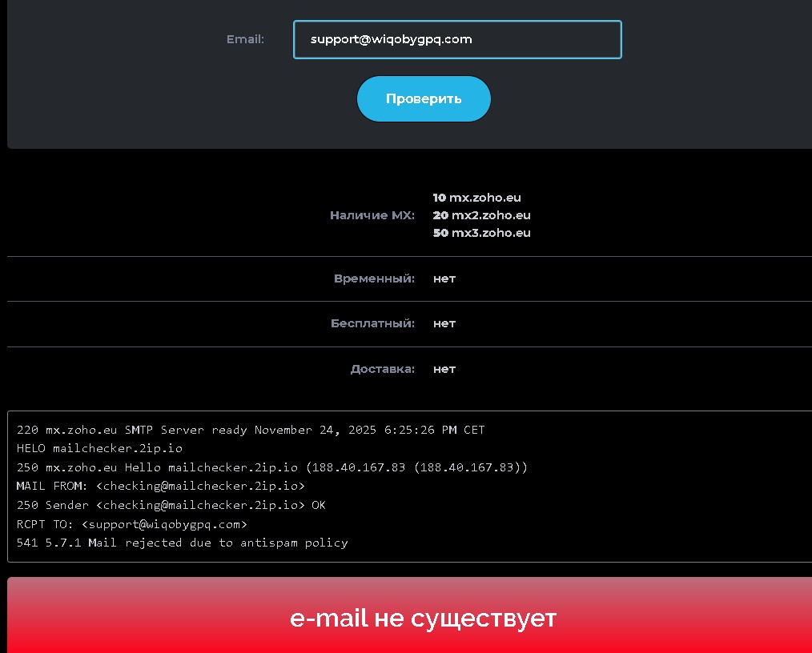The height and width of the screenshot is (653, 812).
Task: Click the Бесплатный field label
Action: click(x=371, y=323)
